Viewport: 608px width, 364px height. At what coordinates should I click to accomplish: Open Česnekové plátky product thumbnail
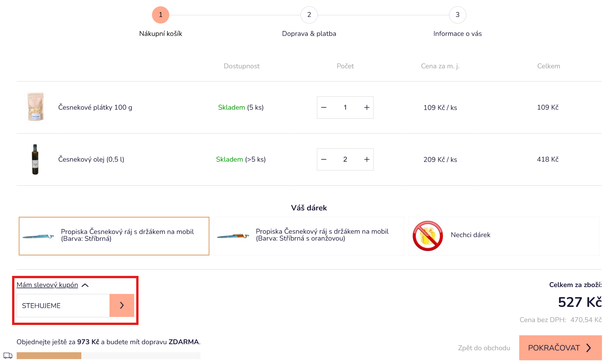point(36,107)
